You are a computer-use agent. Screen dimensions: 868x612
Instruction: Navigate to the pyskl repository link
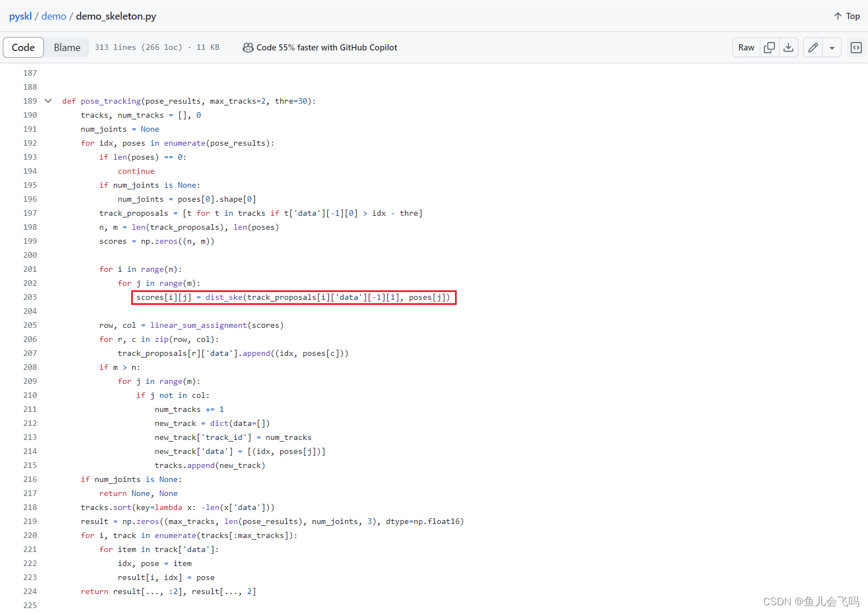20,16
